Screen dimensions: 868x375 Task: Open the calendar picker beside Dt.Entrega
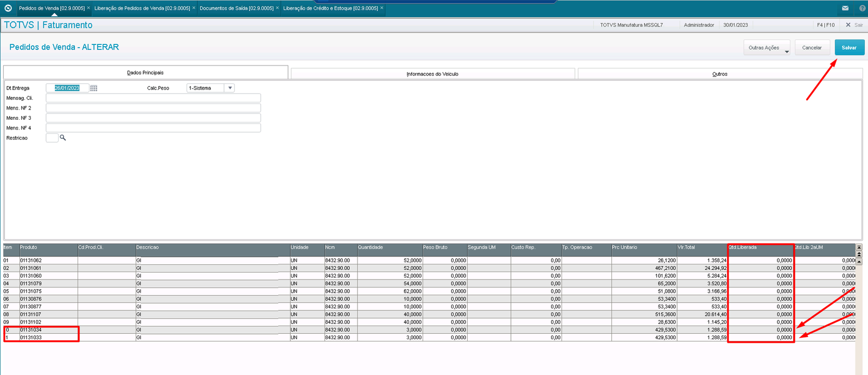click(x=94, y=88)
